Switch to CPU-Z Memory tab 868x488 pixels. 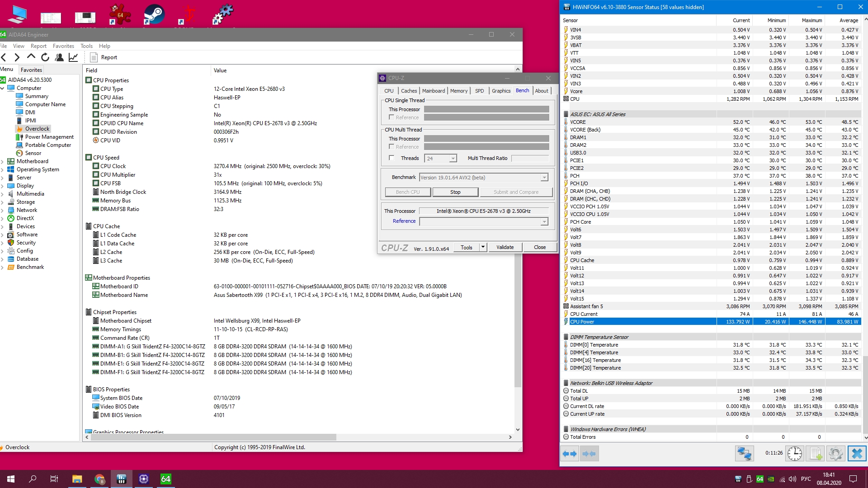[458, 91]
